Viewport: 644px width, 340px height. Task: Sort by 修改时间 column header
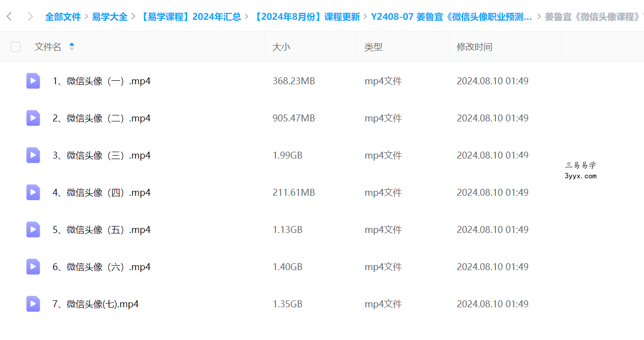coord(475,47)
